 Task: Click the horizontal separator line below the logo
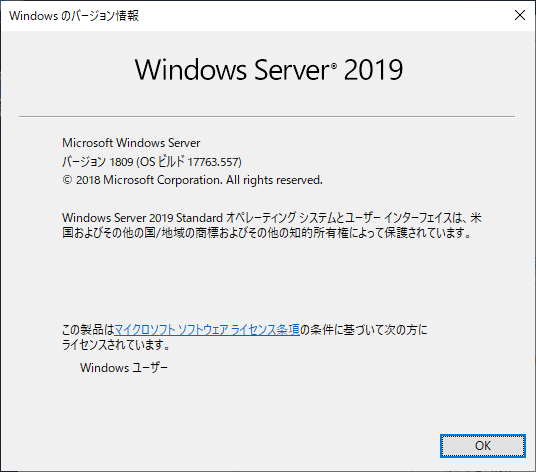pos(267,116)
